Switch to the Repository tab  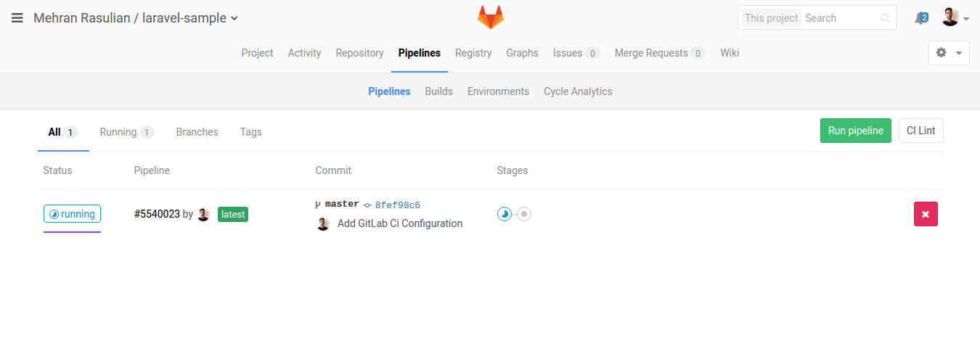359,53
